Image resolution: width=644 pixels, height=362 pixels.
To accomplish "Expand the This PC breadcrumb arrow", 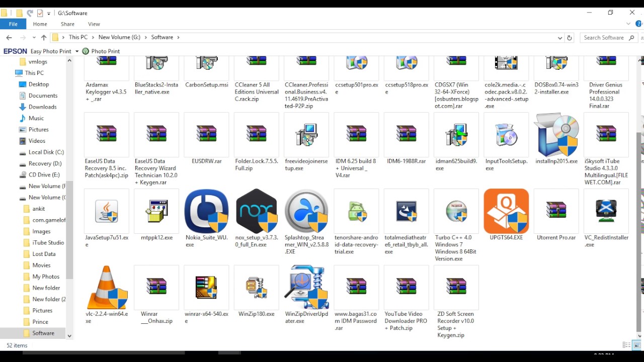I will (93, 37).
